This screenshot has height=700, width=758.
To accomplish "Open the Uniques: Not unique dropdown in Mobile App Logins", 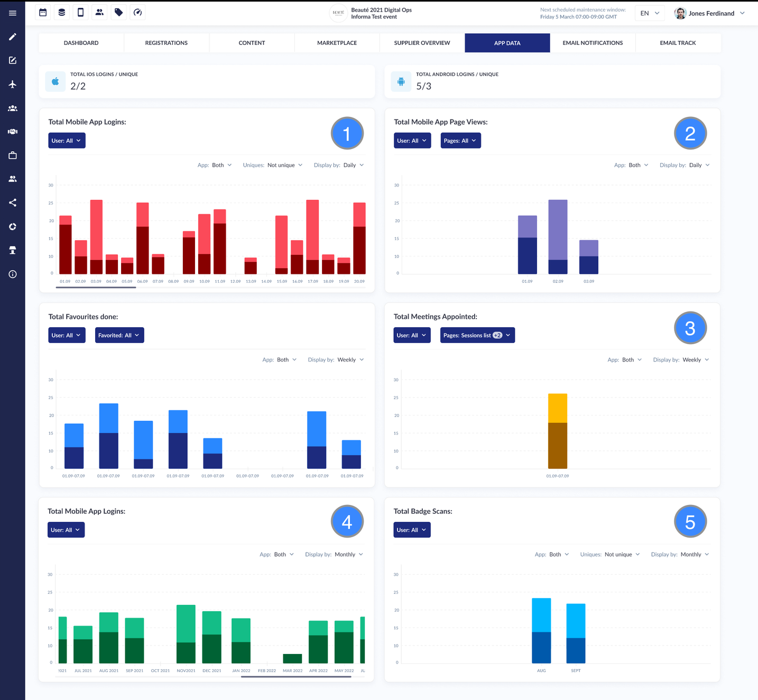I will click(x=273, y=165).
